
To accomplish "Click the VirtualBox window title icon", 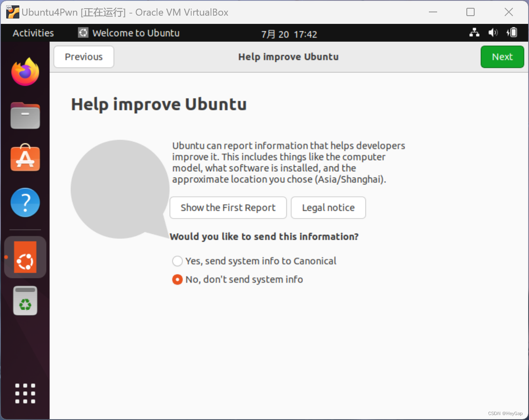I will [12, 12].
